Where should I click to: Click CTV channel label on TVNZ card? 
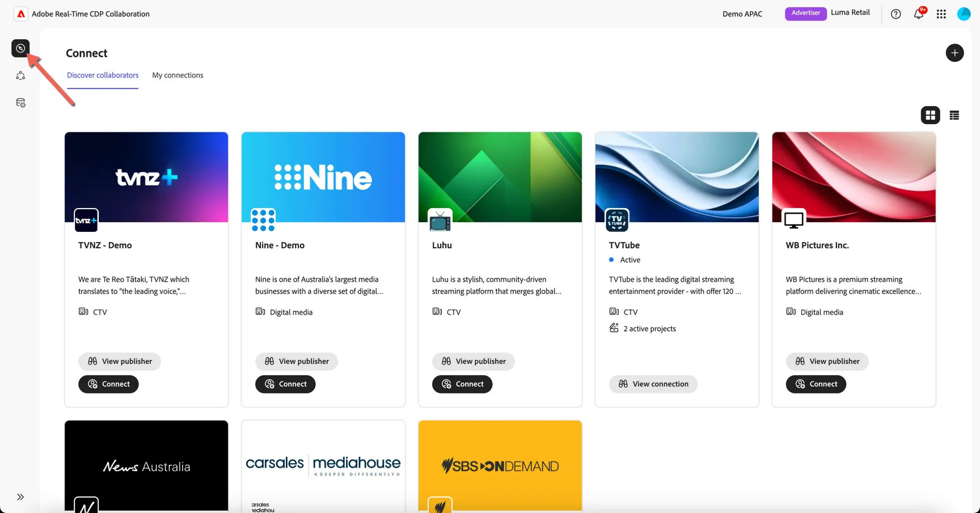click(100, 312)
